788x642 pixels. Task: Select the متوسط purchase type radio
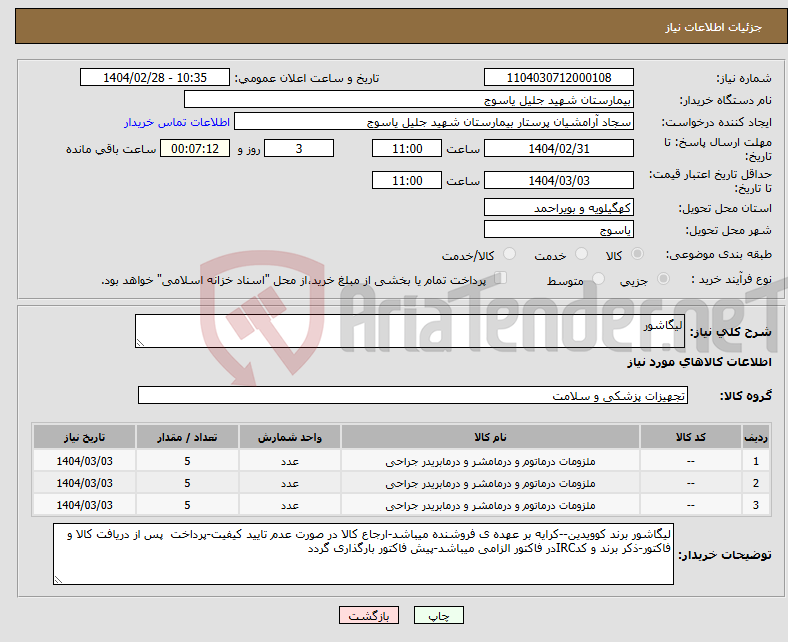[x=598, y=279]
